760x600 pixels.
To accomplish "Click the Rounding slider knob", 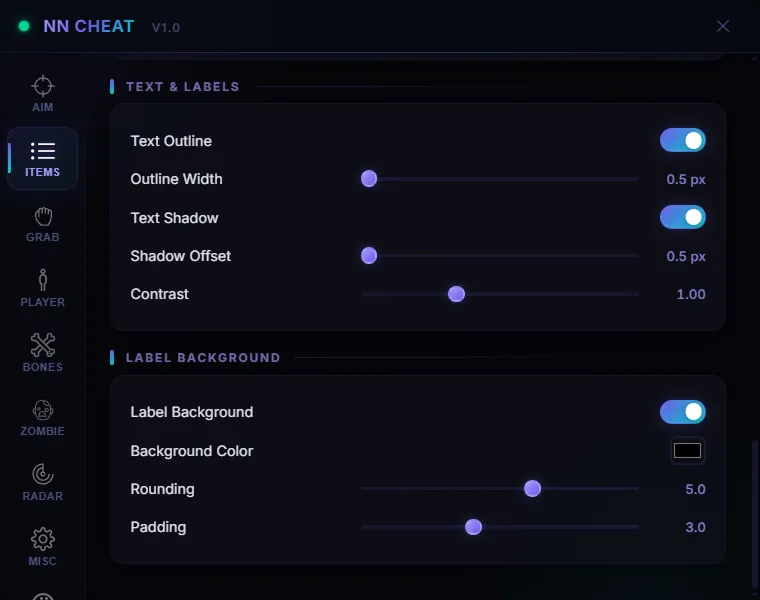I will click(532, 489).
